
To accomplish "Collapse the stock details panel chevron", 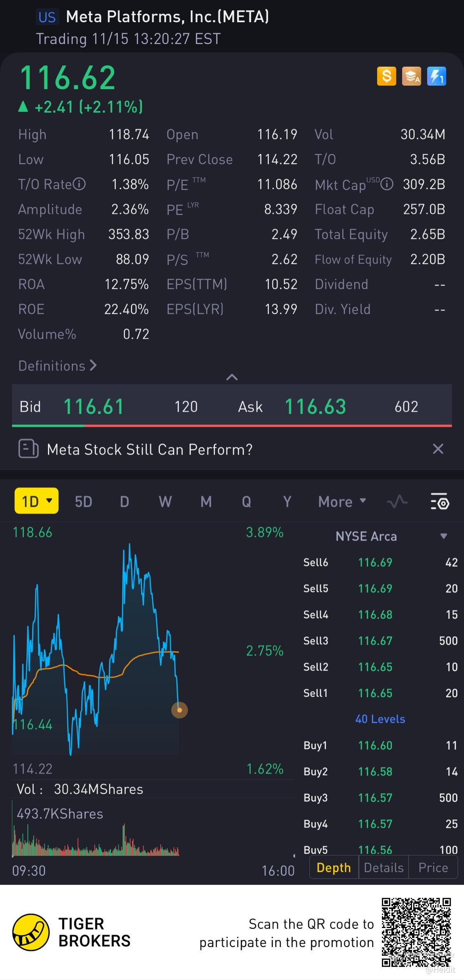I will (232, 377).
